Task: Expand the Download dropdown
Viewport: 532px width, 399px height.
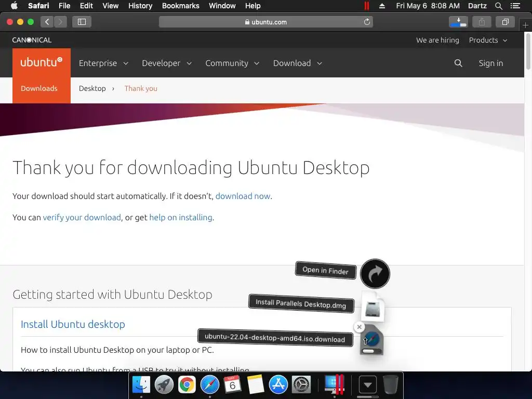Action: pos(298,63)
